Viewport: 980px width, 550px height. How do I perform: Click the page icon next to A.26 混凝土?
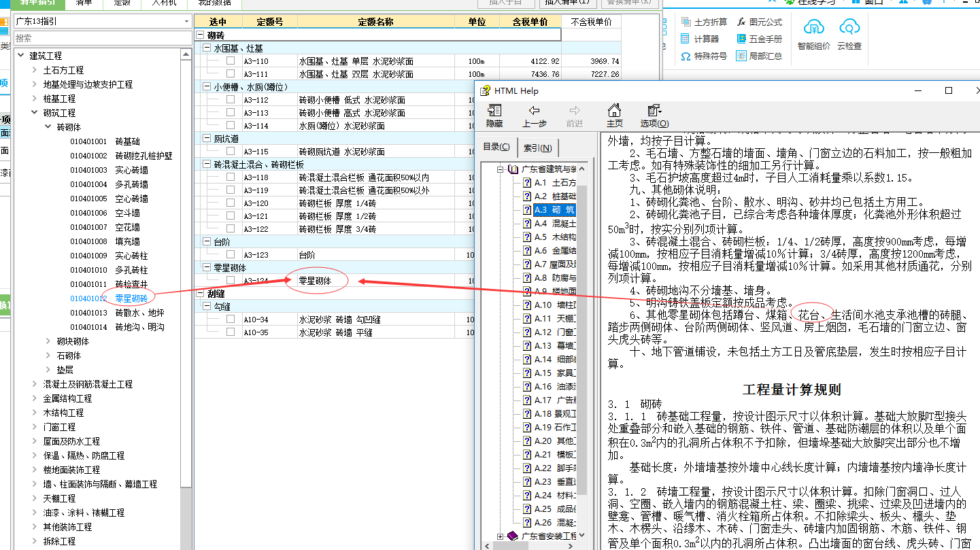(x=526, y=523)
